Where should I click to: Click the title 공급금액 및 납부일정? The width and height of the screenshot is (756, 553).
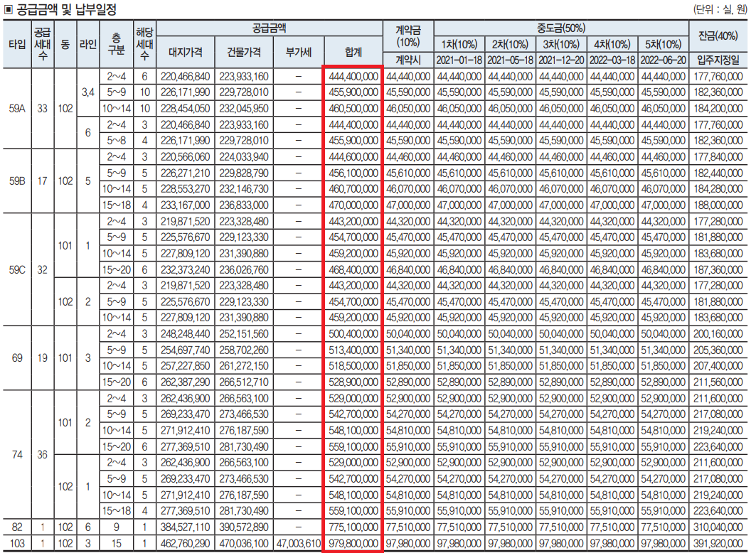click(x=67, y=9)
